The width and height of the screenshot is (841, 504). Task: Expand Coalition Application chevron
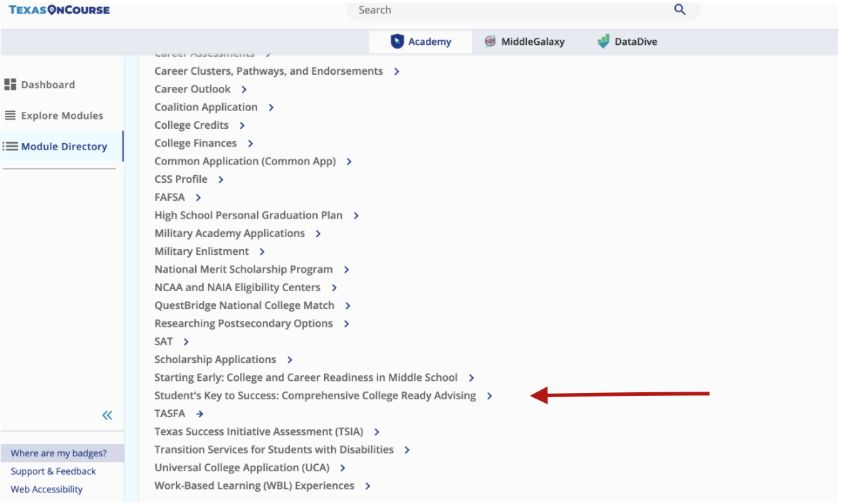(x=271, y=107)
